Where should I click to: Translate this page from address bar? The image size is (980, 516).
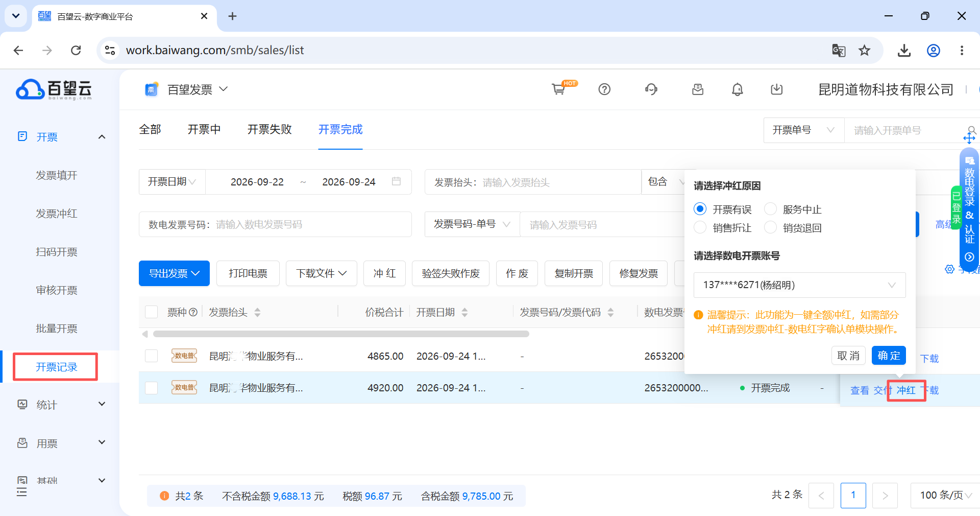[839, 50]
